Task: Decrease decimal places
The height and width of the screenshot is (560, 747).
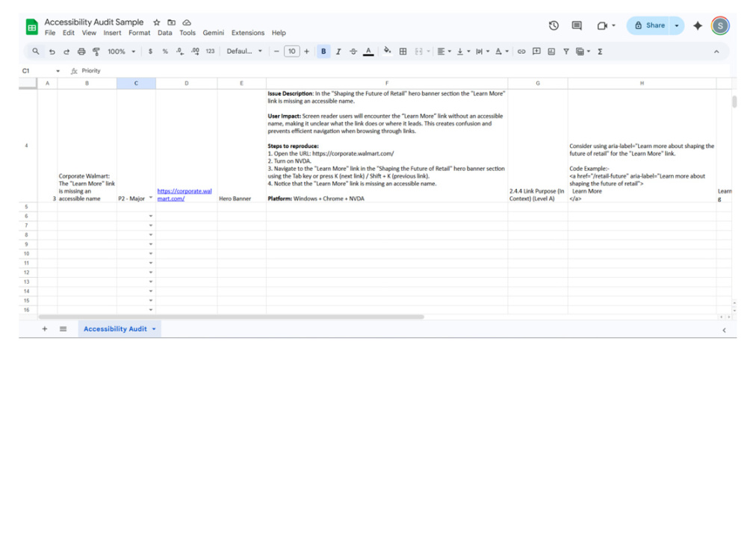Action: [179, 52]
